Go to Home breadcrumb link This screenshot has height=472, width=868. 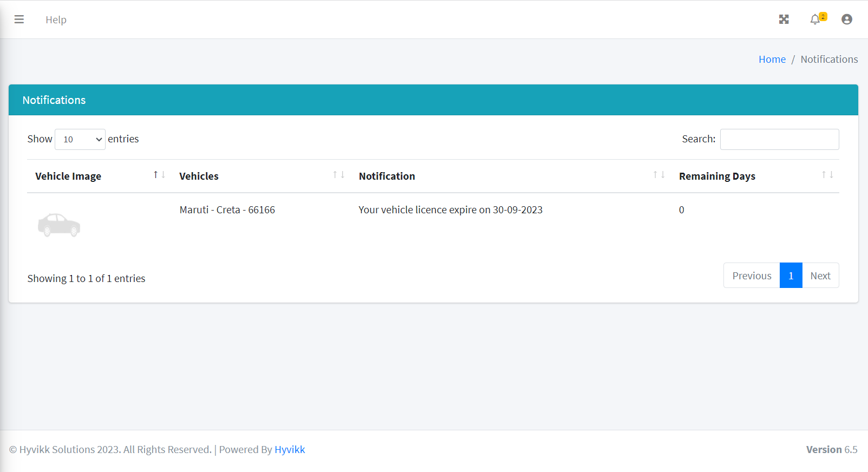(x=772, y=60)
